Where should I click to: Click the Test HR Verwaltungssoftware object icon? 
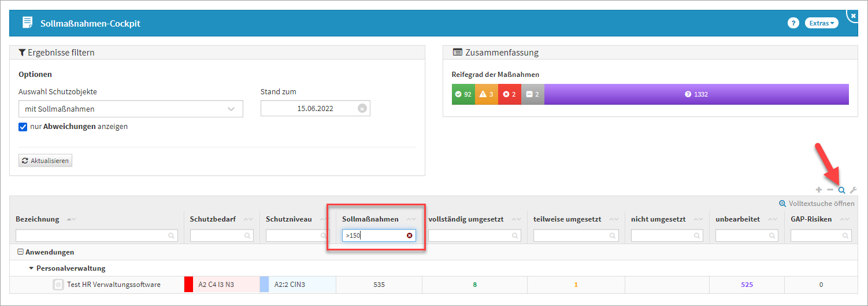[58, 285]
